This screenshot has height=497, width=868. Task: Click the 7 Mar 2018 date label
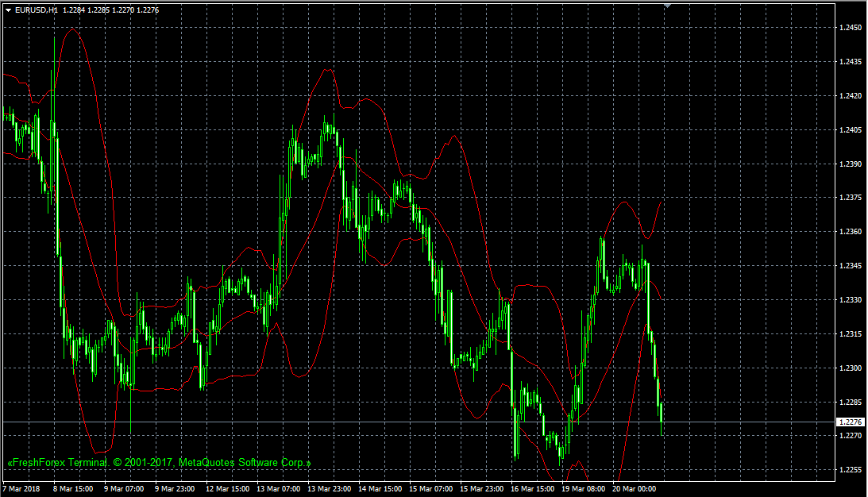21,489
